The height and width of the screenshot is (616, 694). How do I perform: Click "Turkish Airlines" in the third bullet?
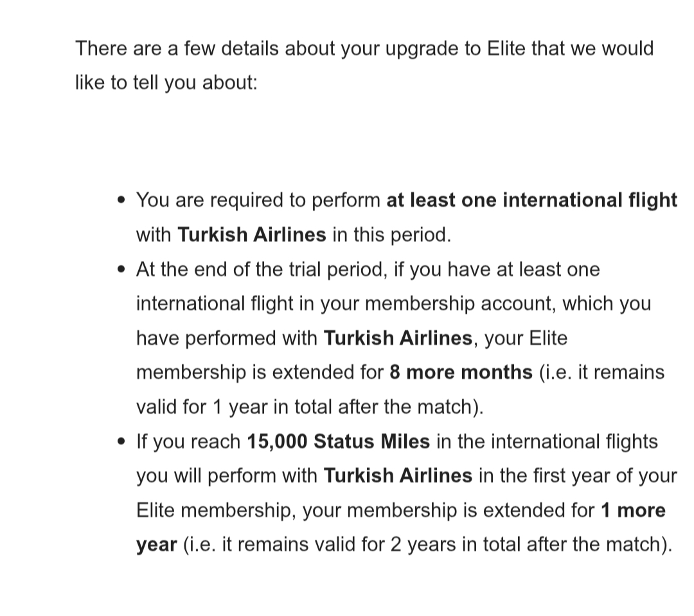398,476
